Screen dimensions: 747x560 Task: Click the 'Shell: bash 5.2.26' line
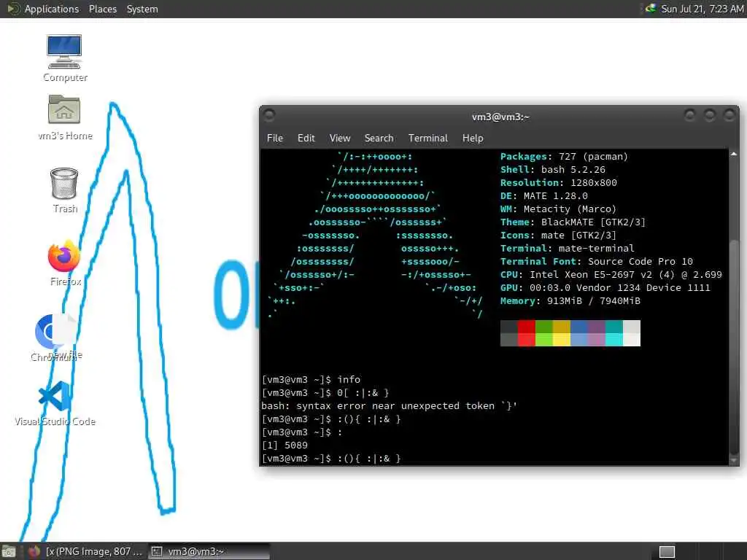point(553,169)
